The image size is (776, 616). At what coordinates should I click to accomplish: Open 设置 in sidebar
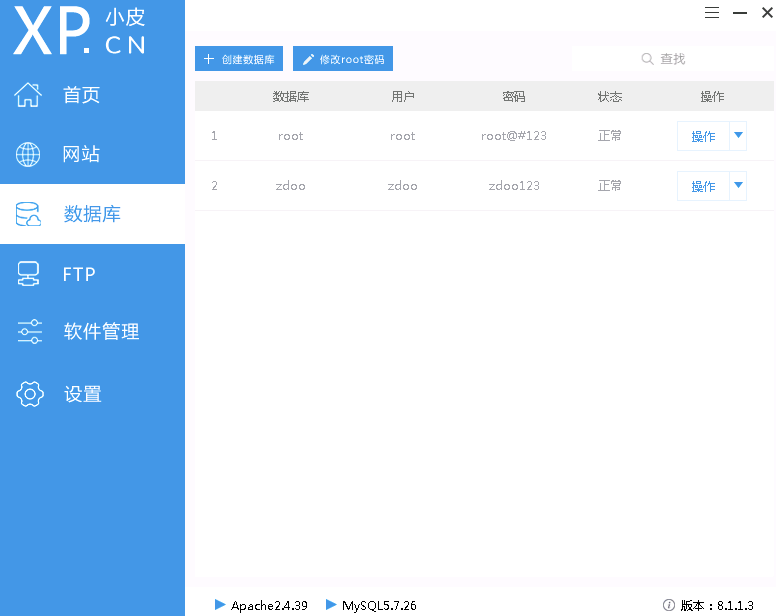click(93, 394)
